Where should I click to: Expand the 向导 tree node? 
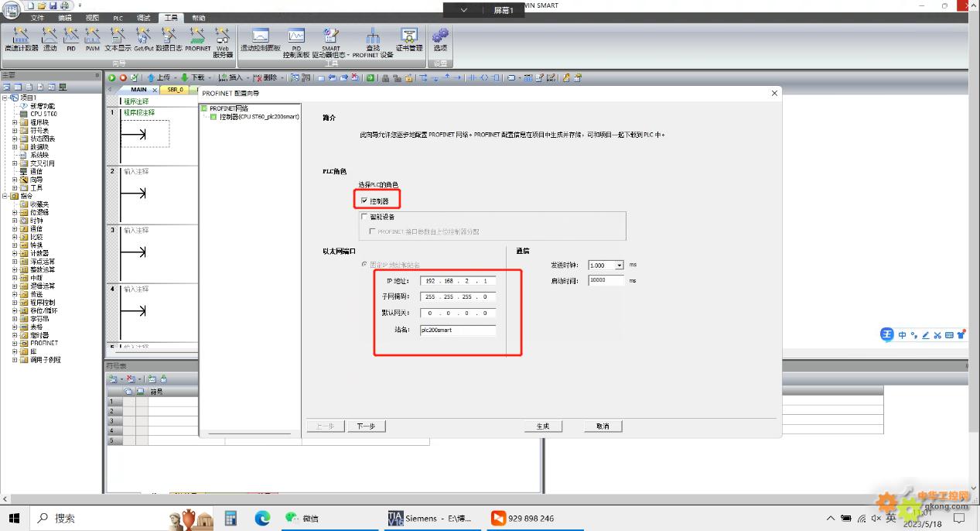[15, 179]
